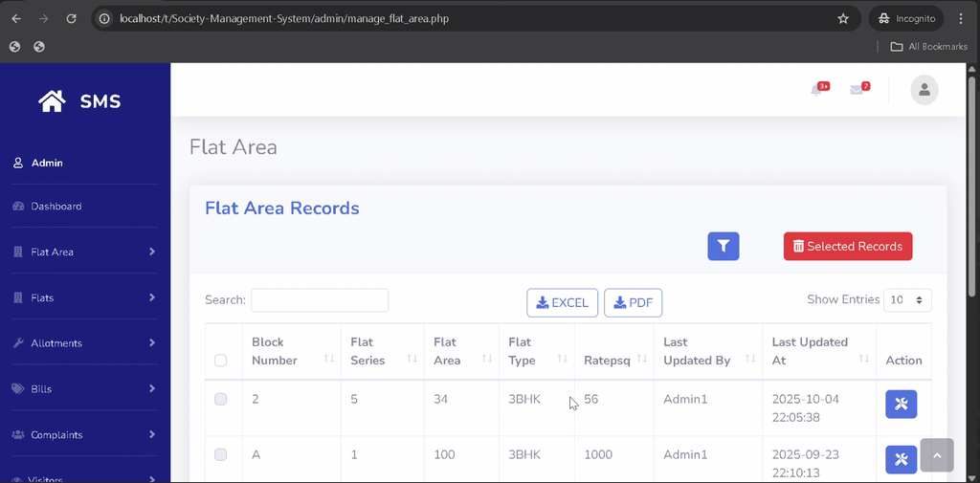
Task: Open Dashboard from the sidebar
Action: (x=48, y=207)
